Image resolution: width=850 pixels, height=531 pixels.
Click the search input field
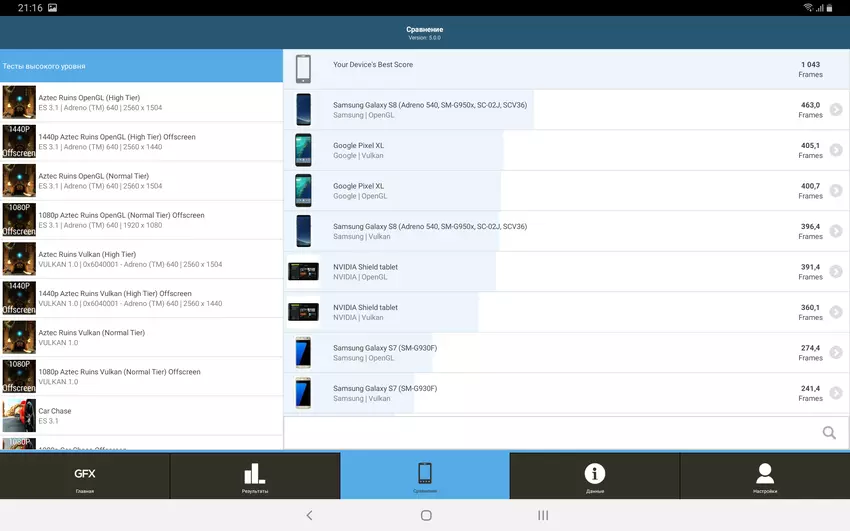pyautogui.click(x=550, y=433)
